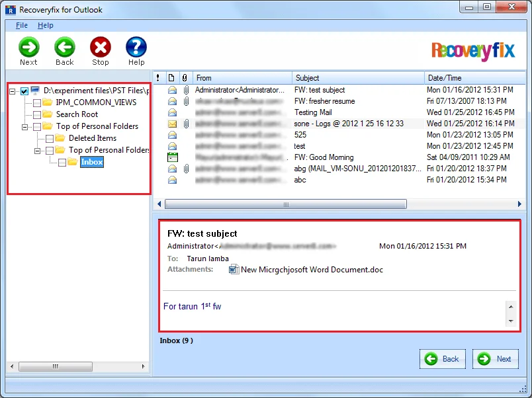Collapse the first Top of Personal Folders node

(x=24, y=127)
